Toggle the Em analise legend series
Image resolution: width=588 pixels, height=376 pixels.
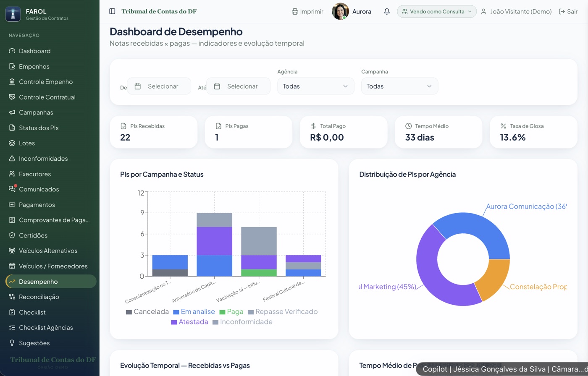pyautogui.click(x=194, y=312)
